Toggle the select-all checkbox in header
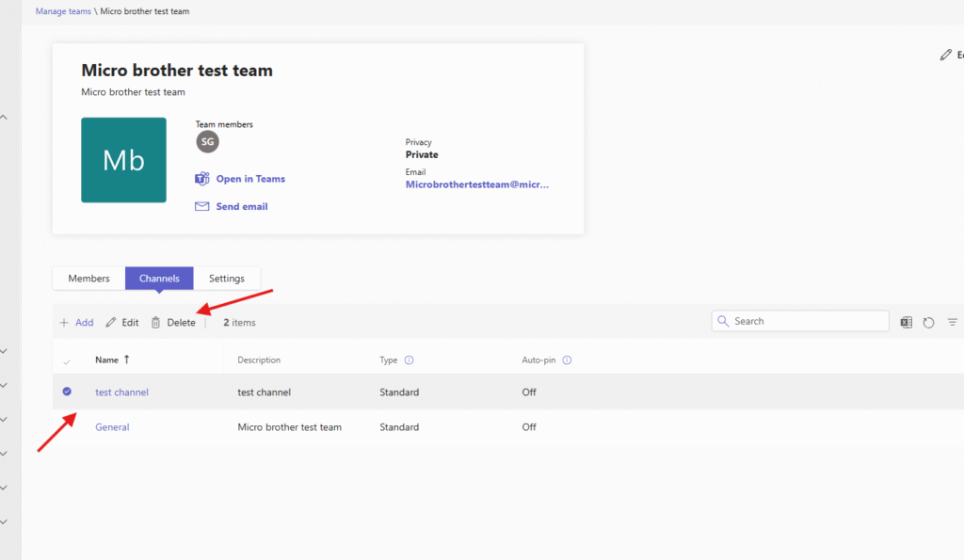964x560 pixels. 67,360
